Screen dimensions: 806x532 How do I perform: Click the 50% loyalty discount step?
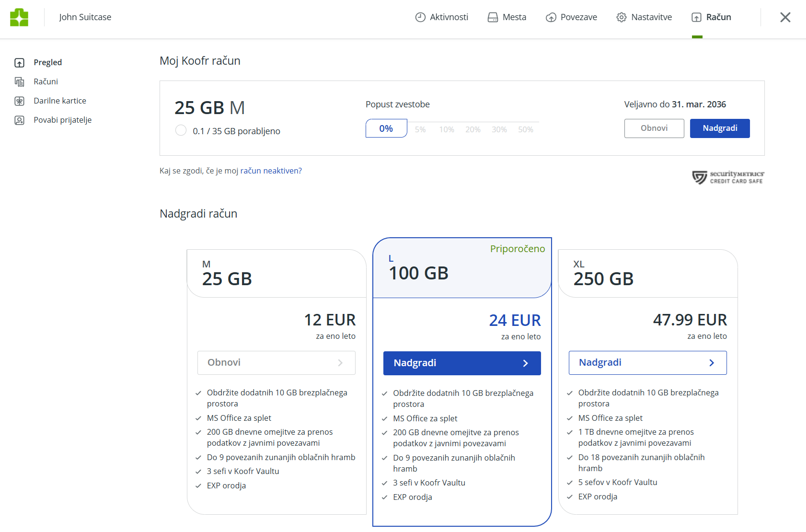[526, 129]
